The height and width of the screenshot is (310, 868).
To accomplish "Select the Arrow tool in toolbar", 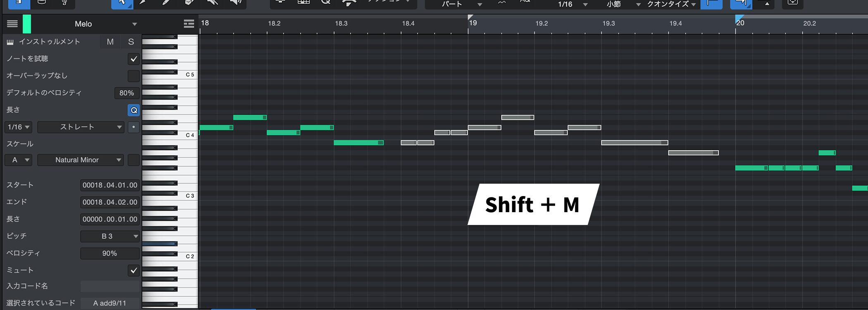I will click(x=122, y=3).
